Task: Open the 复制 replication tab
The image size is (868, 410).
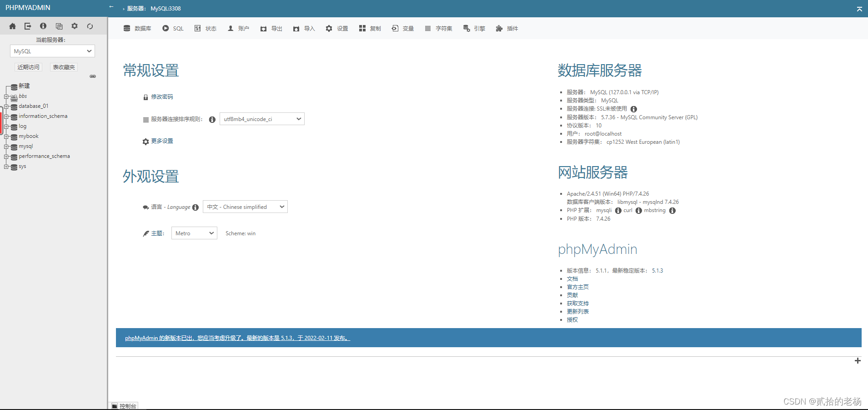Action: (370, 29)
